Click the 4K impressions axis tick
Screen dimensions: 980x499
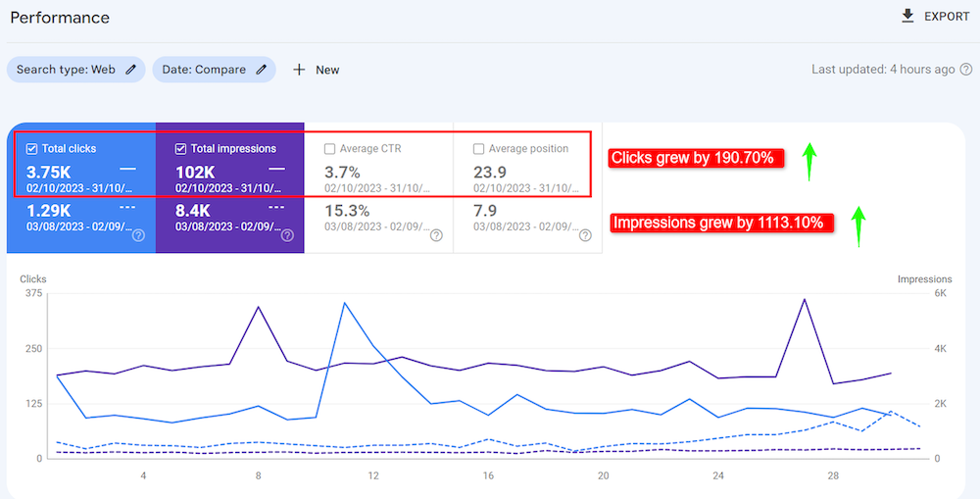pos(941,348)
